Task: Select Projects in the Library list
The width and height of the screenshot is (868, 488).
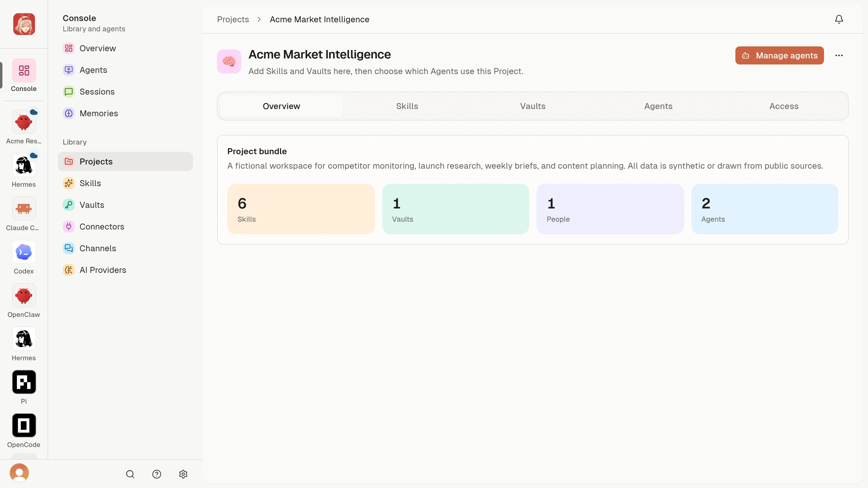Action: tap(125, 162)
